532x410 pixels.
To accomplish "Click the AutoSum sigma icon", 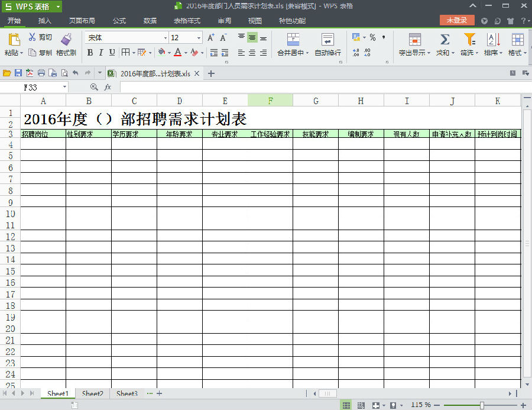I will [445, 40].
